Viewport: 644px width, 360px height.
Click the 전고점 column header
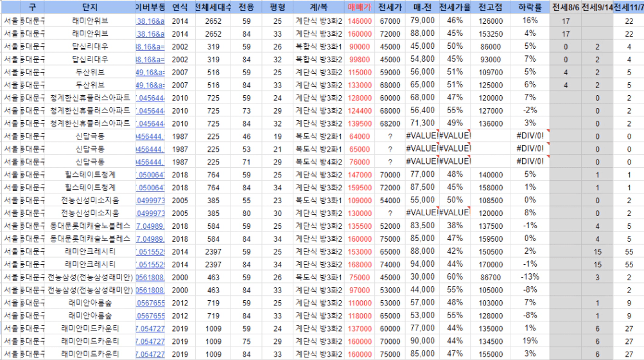click(x=491, y=7)
